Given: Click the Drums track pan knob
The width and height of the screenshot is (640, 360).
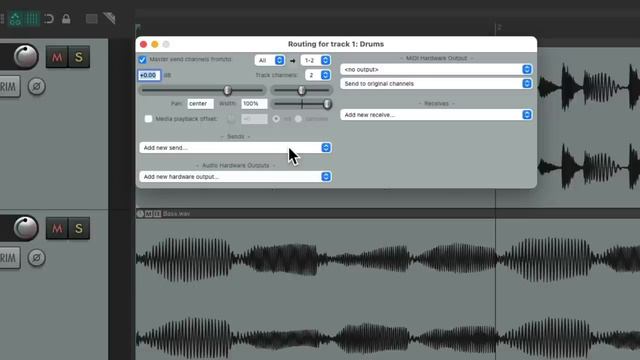Looking at the screenshot, I should click(x=26, y=56).
